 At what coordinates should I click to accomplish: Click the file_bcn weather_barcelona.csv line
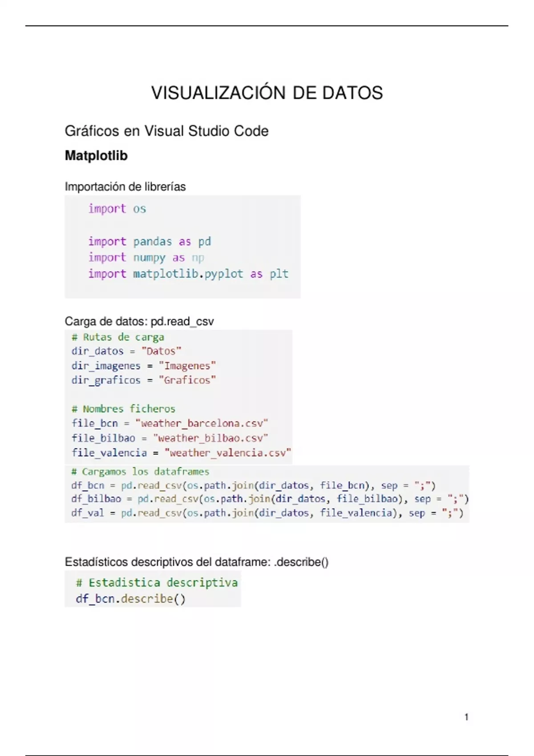point(170,423)
